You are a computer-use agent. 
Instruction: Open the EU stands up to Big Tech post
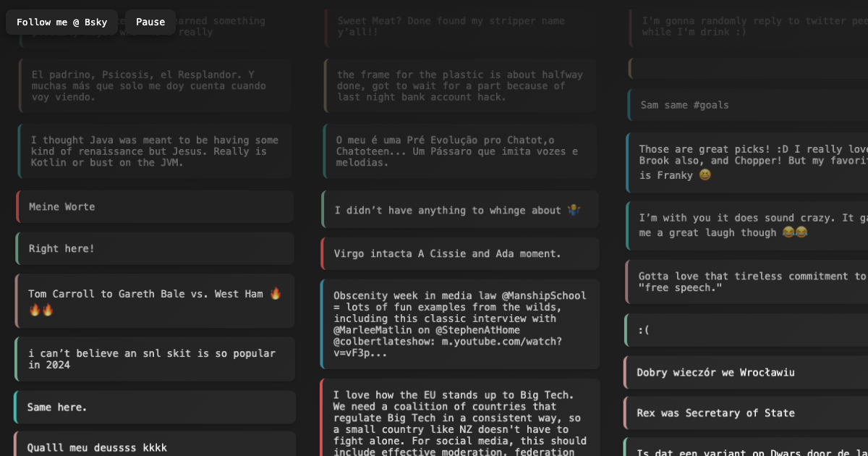pos(460,420)
